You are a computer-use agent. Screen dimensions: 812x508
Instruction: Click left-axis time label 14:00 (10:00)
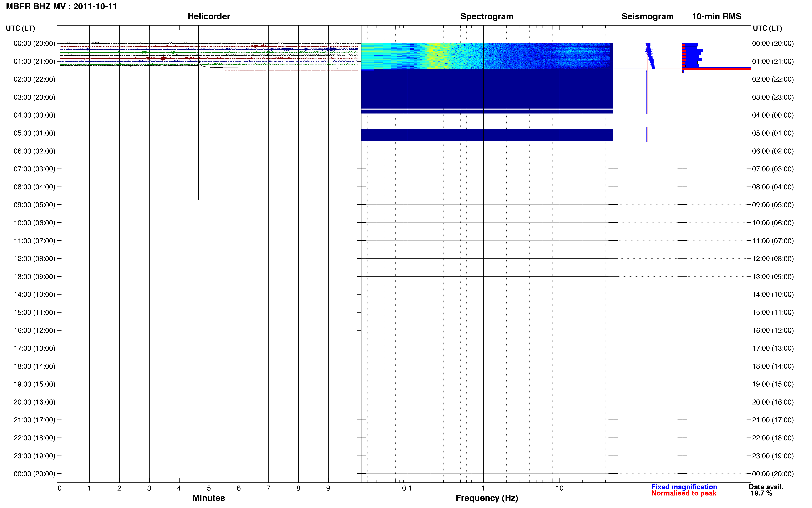(x=34, y=295)
